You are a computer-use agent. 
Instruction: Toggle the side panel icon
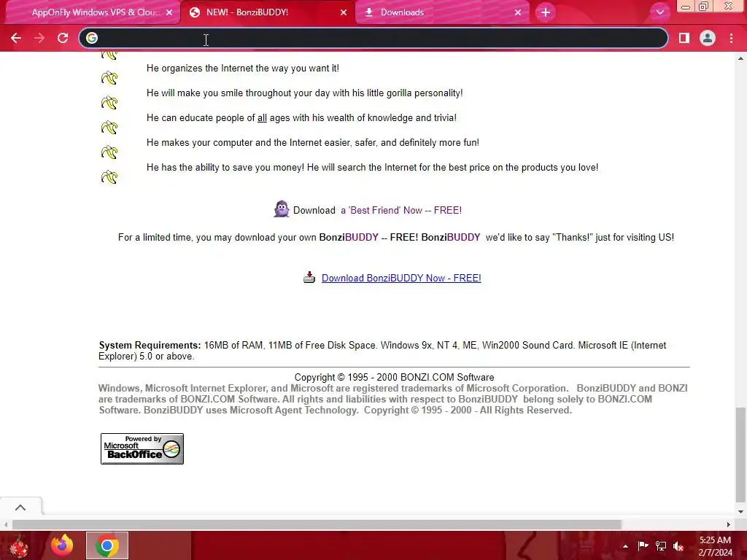click(684, 38)
